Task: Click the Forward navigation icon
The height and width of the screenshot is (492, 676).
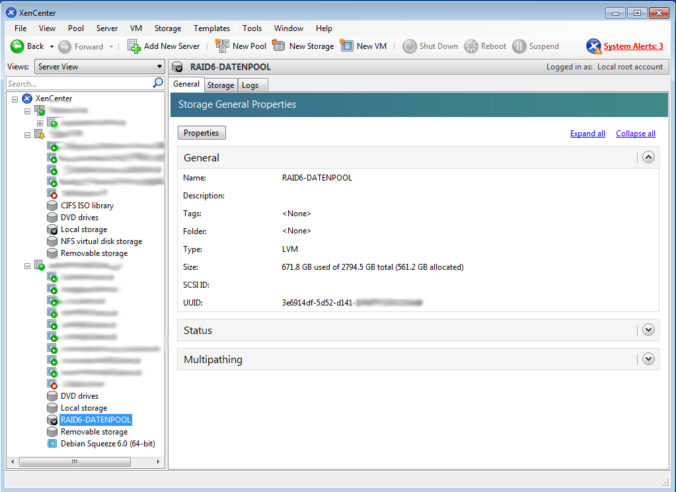Action: click(65, 47)
